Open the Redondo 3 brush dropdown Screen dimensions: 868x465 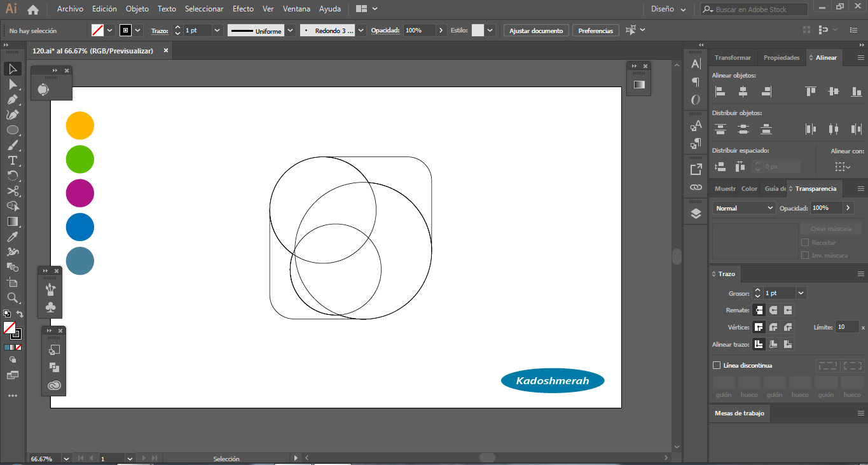[x=361, y=31]
